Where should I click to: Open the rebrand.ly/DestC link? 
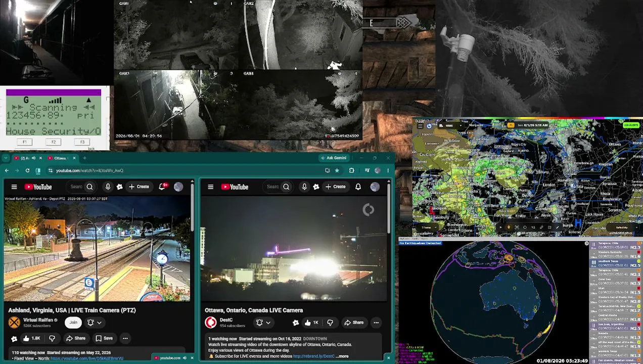313,356
